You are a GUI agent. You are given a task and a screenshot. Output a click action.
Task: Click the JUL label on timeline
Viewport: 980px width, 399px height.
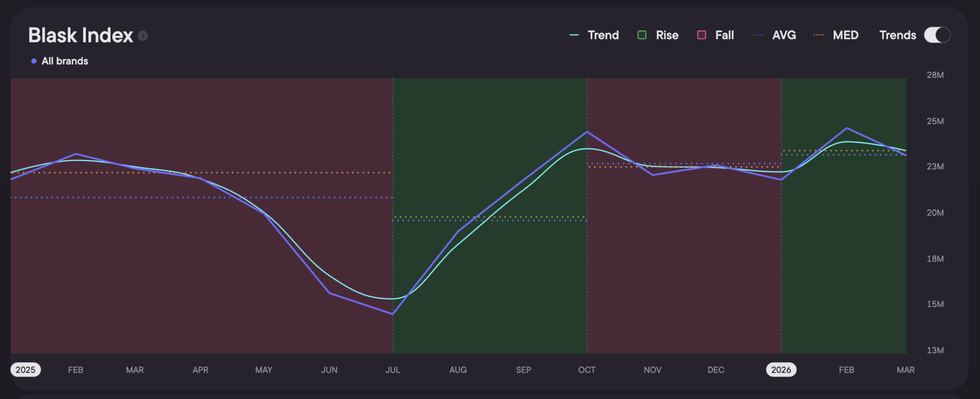point(393,370)
